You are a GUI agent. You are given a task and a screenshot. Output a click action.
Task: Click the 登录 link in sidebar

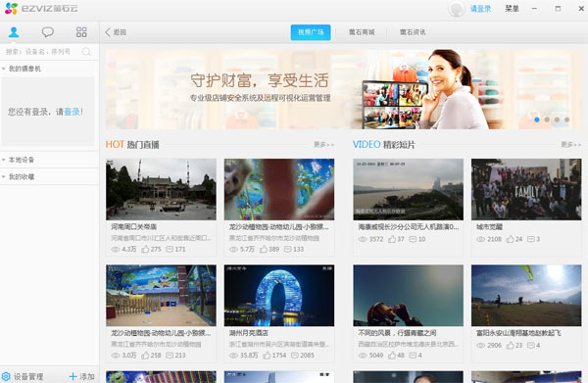point(72,112)
